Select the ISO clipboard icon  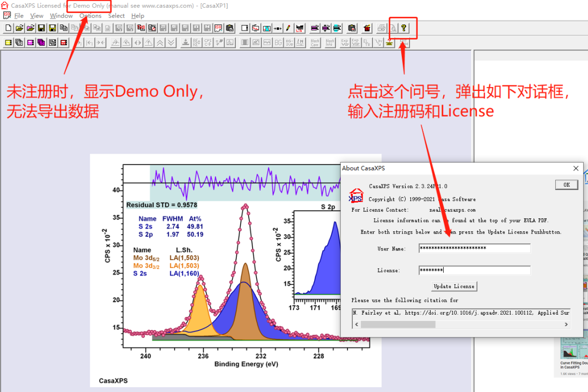pos(217,28)
